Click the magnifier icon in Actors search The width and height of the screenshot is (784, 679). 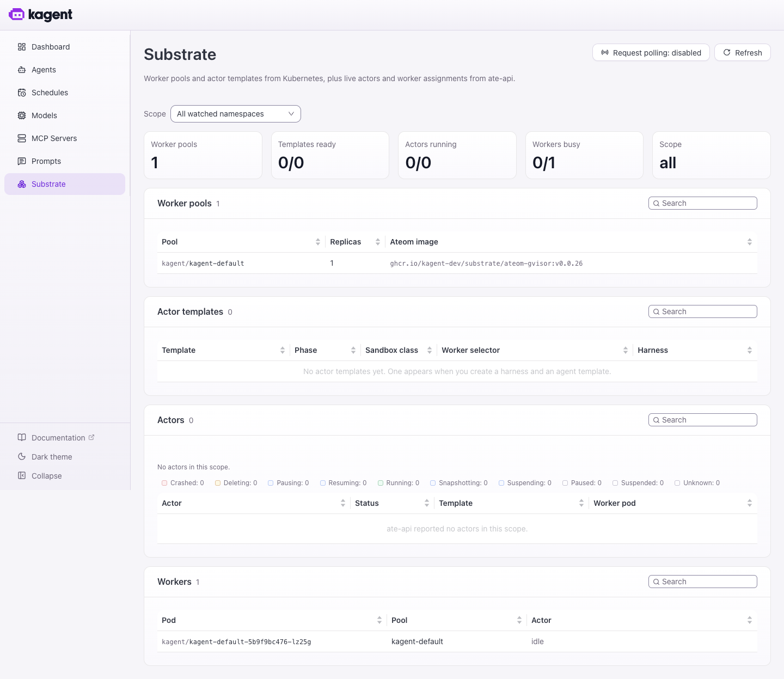pos(657,420)
